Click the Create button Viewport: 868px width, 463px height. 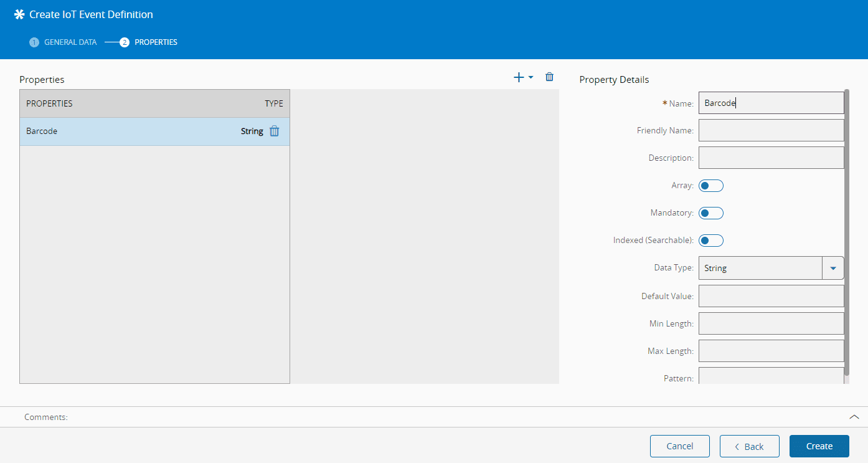click(x=819, y=446)
